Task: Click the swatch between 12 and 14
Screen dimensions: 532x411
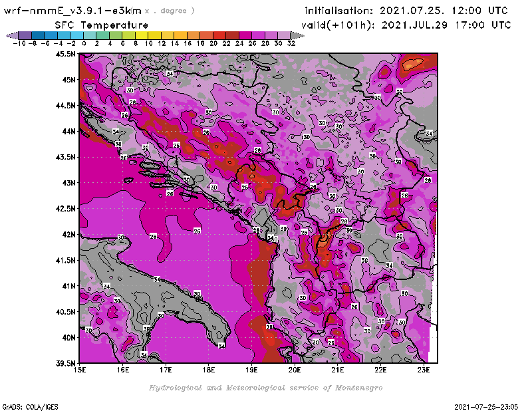Action: pyautogui.click(x=168, y=36)
